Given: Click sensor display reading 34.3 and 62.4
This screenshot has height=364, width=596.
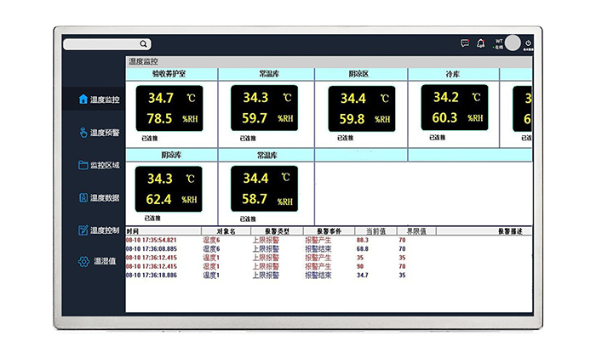Looking at the screenshot, I should pyautogui.click(x=169, y=189).
